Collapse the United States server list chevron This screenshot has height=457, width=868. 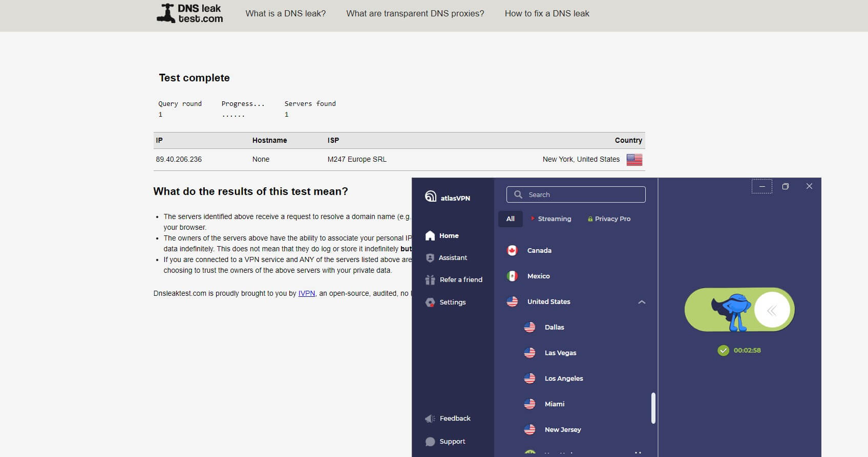point(642,302)
